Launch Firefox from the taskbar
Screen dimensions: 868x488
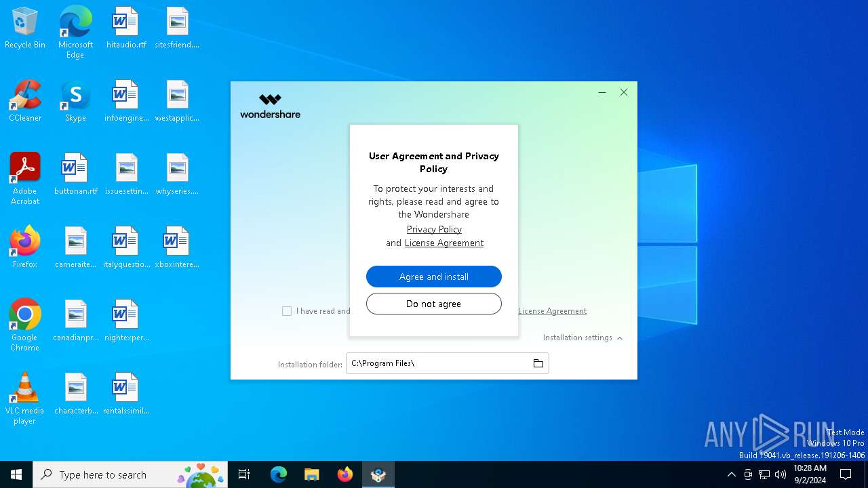(x=345, y=474)
